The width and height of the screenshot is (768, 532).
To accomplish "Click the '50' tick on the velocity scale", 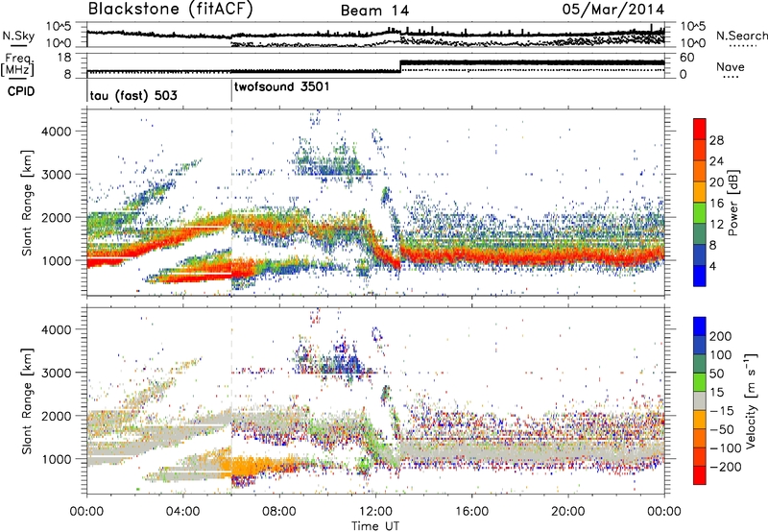I will (x=716, y=374).
